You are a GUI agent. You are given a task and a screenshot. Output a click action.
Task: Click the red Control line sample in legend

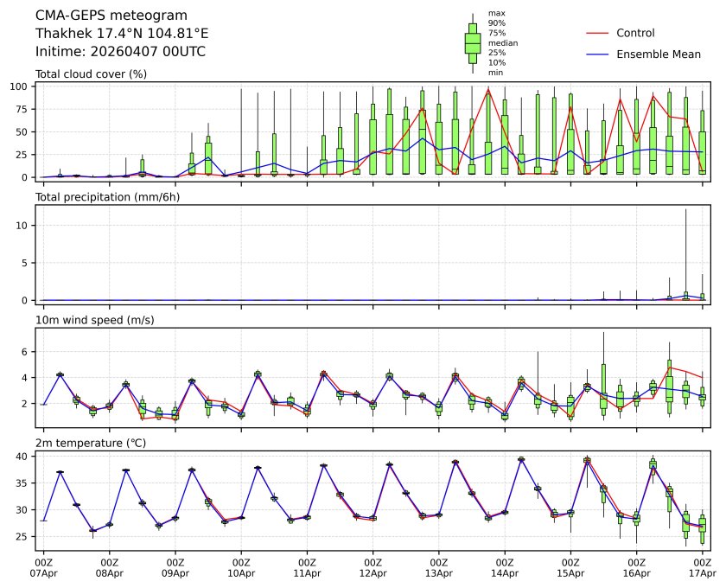[x=598, y=33]
